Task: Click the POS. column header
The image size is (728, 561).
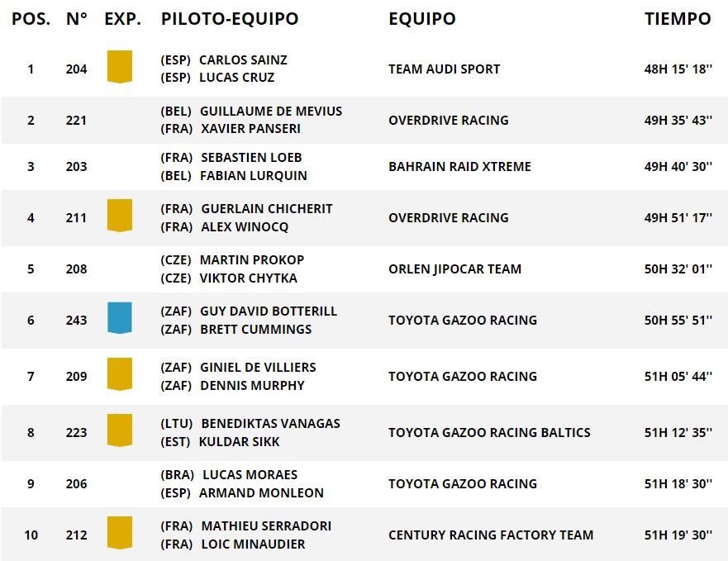Action: coord(31,18)
